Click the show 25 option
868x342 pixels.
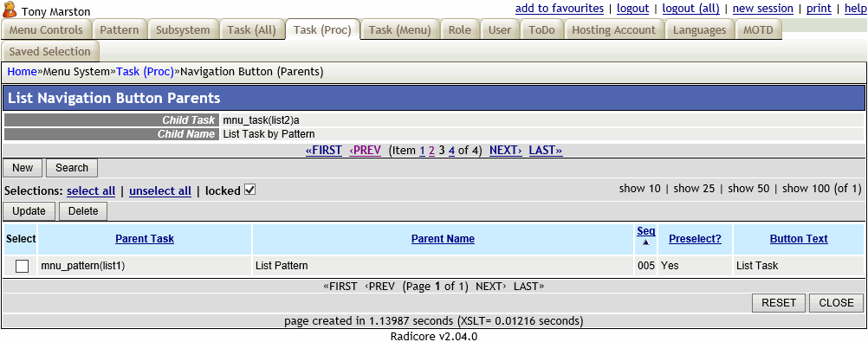pos(694,189)
